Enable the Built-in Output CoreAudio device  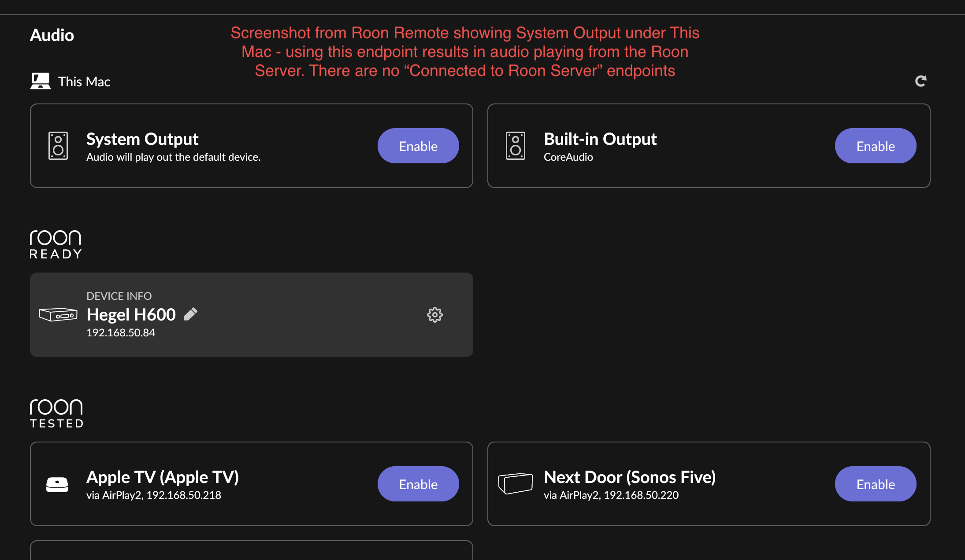[x=875, y=146]
